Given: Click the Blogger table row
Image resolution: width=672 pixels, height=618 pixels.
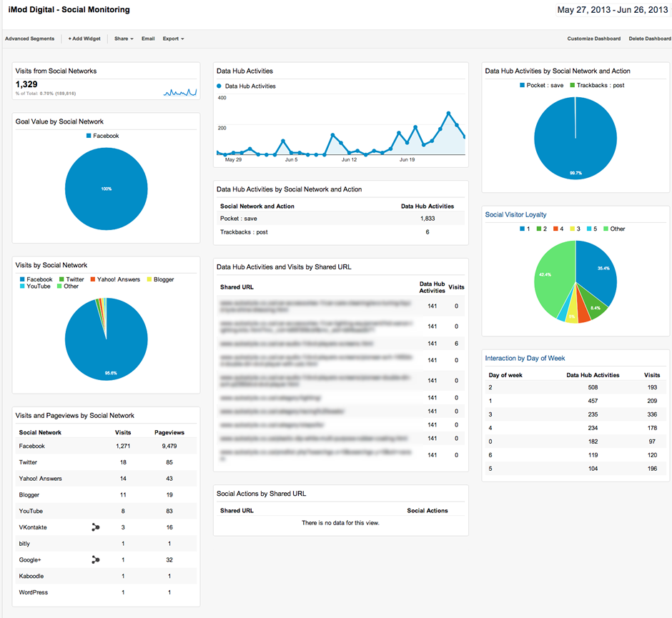Looking at the screenshot, I should pyautogui.click(x=107, y=494).
